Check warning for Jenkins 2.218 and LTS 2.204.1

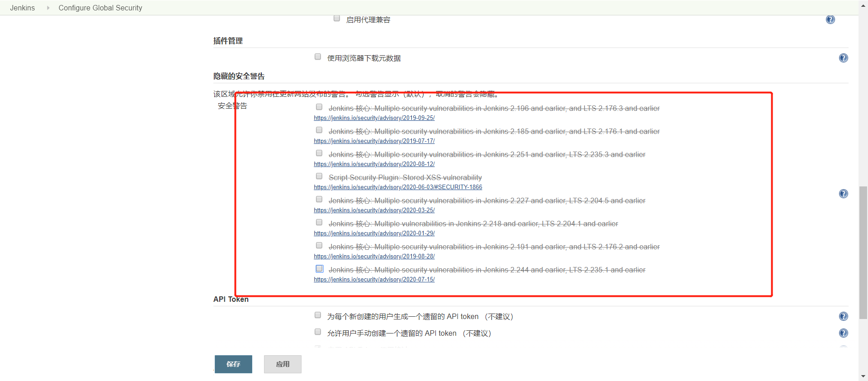(319, 222)
